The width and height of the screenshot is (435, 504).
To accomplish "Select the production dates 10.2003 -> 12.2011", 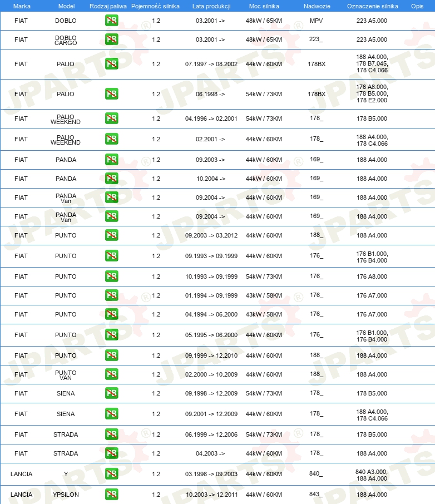I will coord(211,495).
